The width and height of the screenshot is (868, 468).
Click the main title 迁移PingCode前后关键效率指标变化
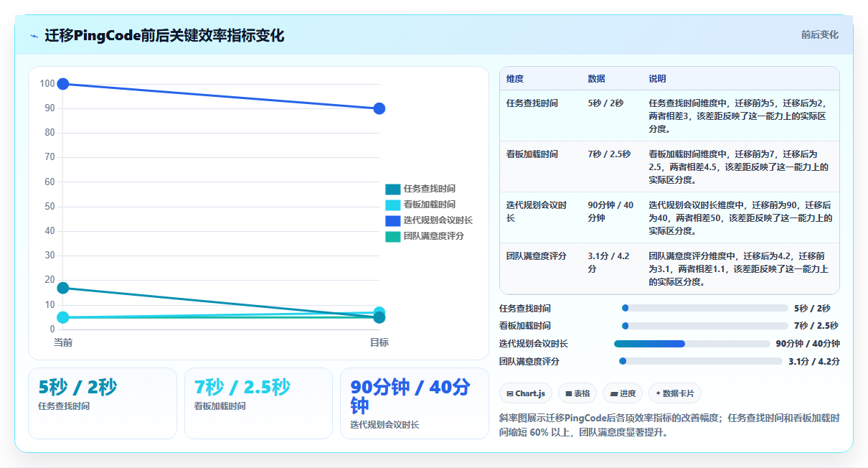(164, 36)
